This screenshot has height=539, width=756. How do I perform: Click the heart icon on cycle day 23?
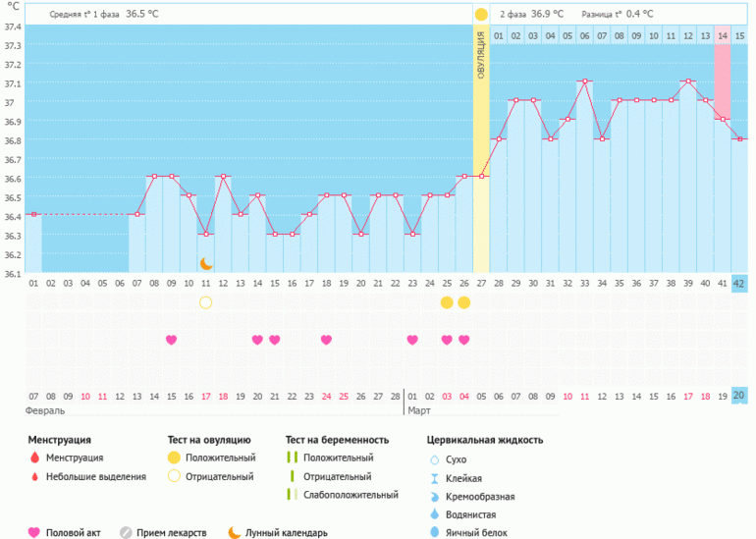[x=412, y=340]
